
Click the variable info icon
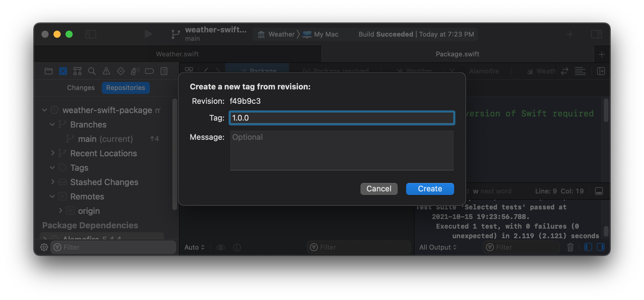point(237,247)
